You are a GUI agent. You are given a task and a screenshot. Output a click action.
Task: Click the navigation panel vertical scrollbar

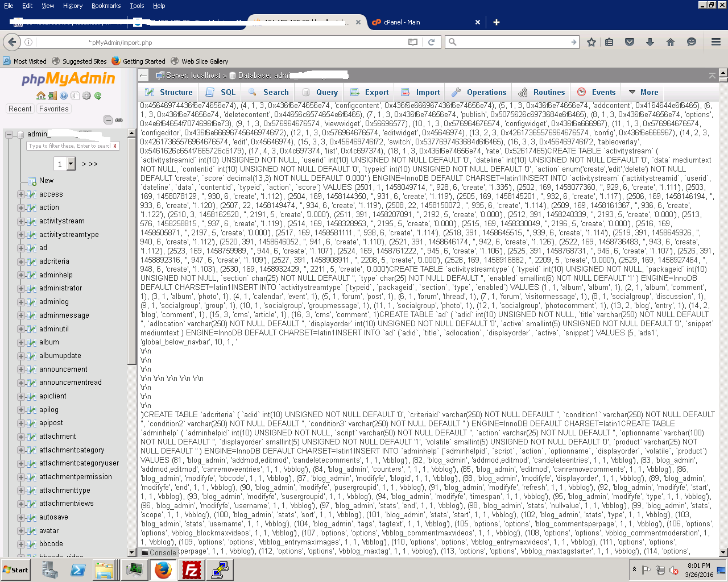tap(132, 343)
